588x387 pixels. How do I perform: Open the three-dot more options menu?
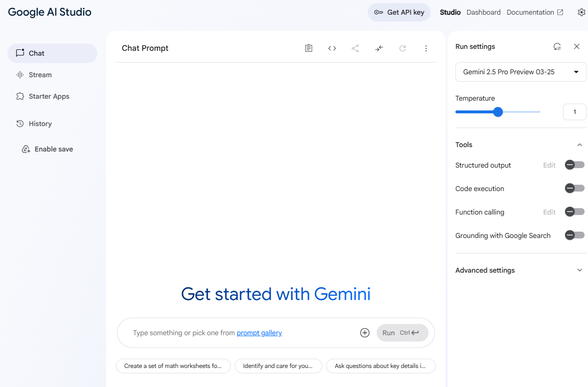coord(426,48)
